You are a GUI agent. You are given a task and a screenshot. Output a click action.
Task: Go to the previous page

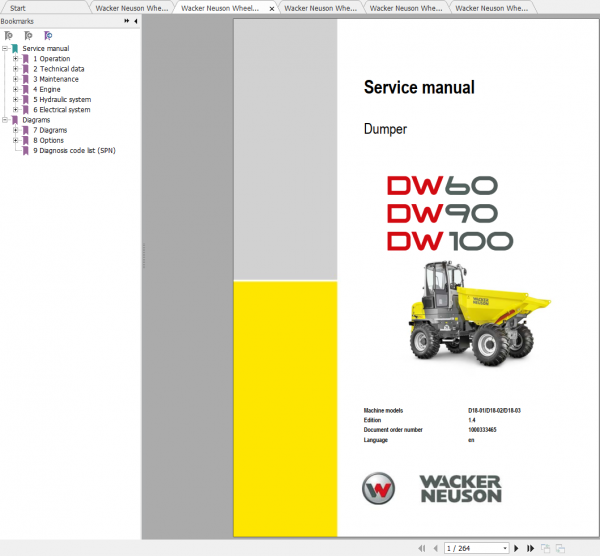tap(435, 548)
